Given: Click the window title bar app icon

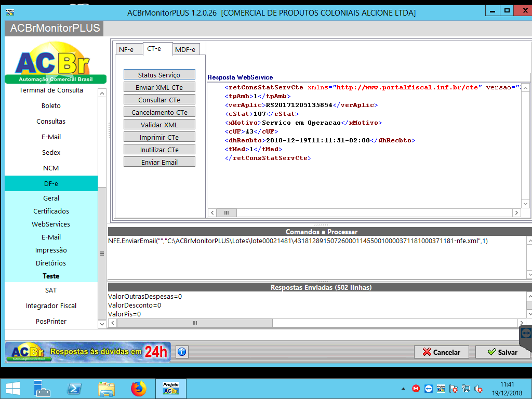Looking at the screenshot, I should pos(10,12).
